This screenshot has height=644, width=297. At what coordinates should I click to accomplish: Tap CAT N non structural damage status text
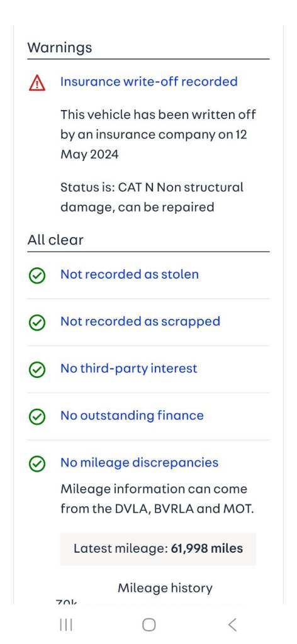click(152, 197)
